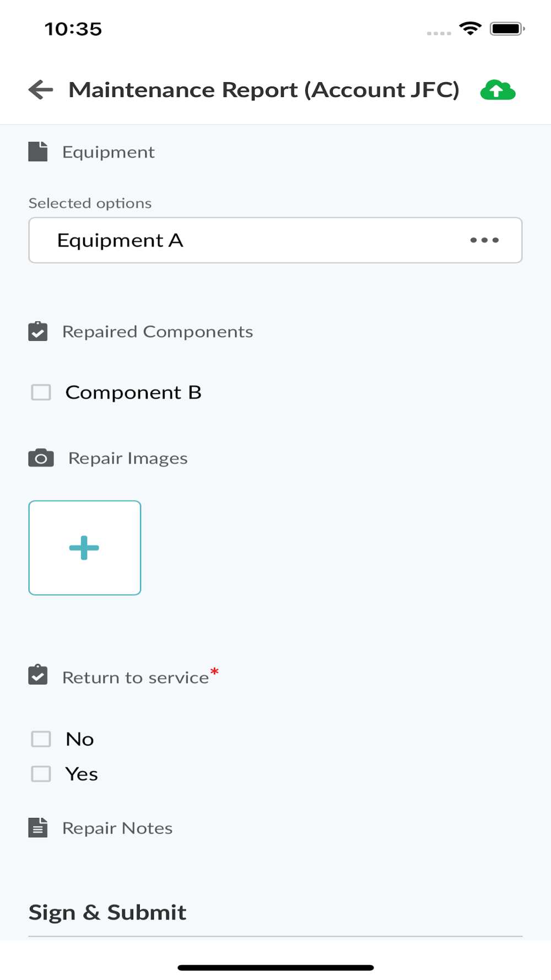Tap the Repair Notes label

117,828
